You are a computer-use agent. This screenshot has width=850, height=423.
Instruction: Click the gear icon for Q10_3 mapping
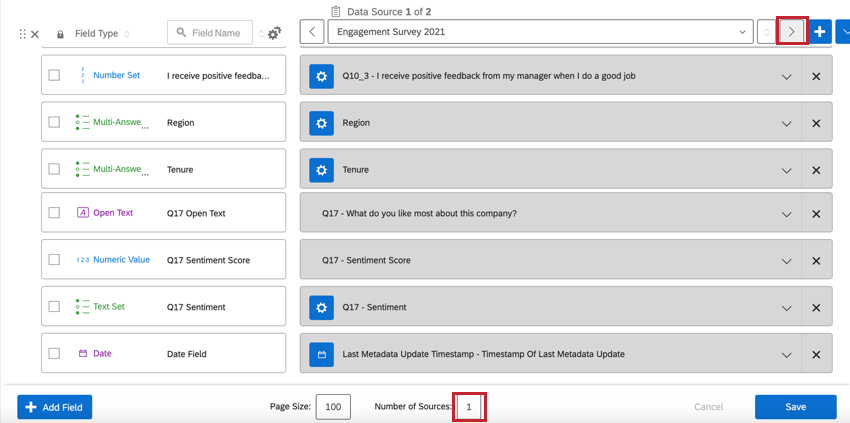coord(321,76)
